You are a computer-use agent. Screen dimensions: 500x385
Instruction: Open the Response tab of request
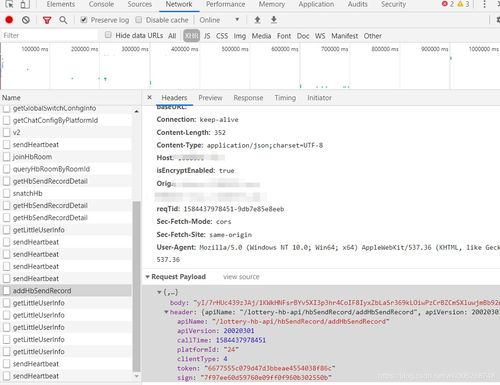(248, 98)
